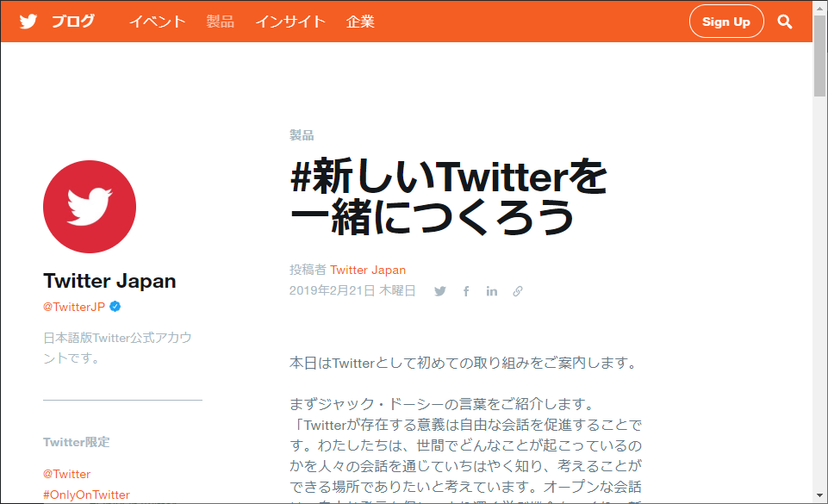Open the @Twitter link in the sidebar
Screen dimensions: 828x504
[66, 474]
